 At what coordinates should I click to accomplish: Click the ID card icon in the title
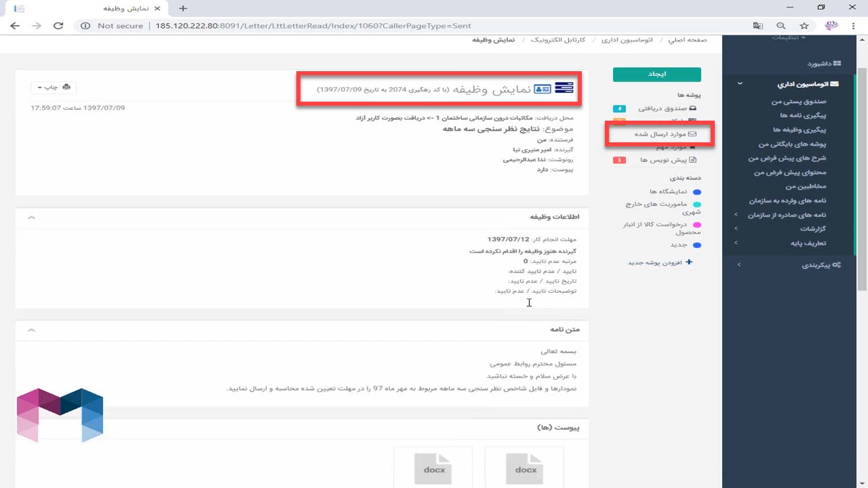tap(542, 89)
